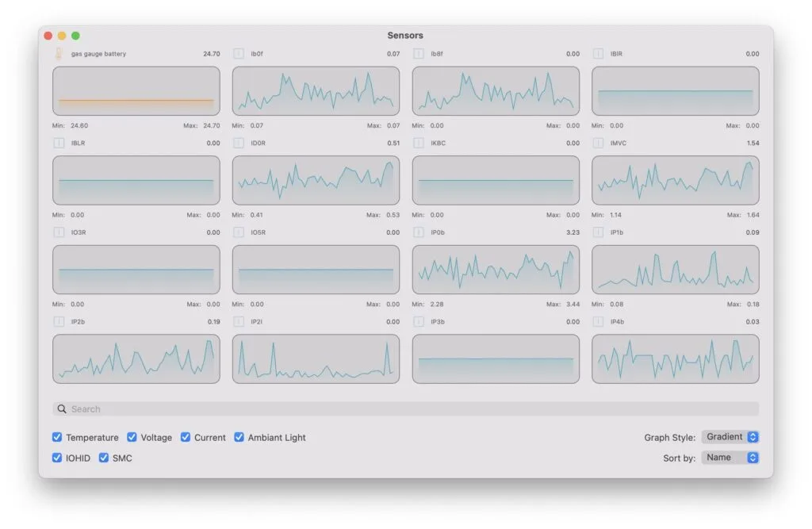Viewport: 812px width, 529px height.
Task: Select the IO5R sensor graph
Action: (x=316, y=270)
